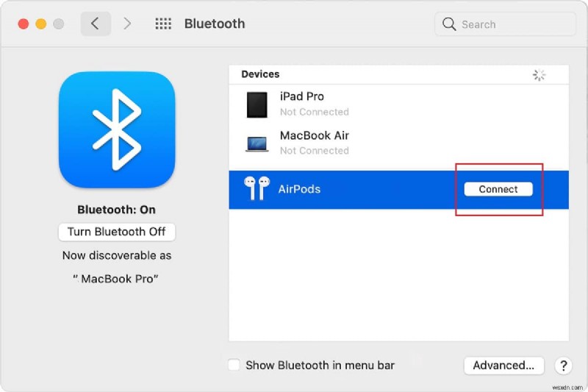
Task: Turn Bluetooth Off
Action: click(117, 232)
